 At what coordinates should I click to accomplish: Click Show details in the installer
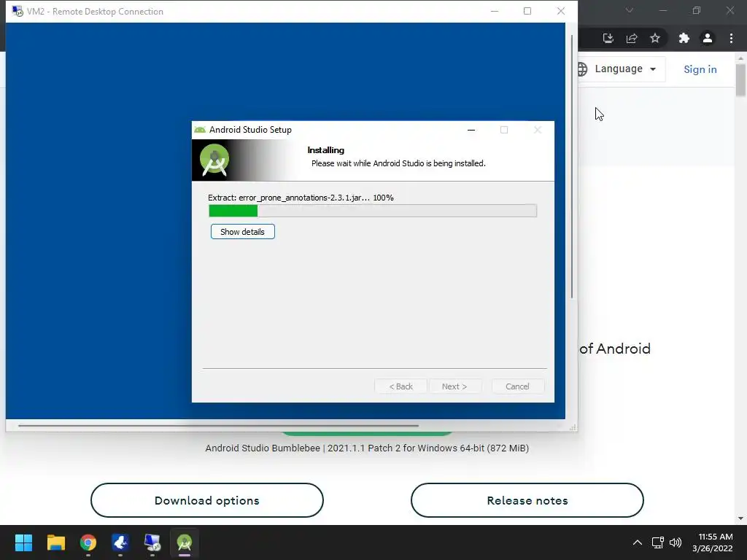[x=242, y=231]
